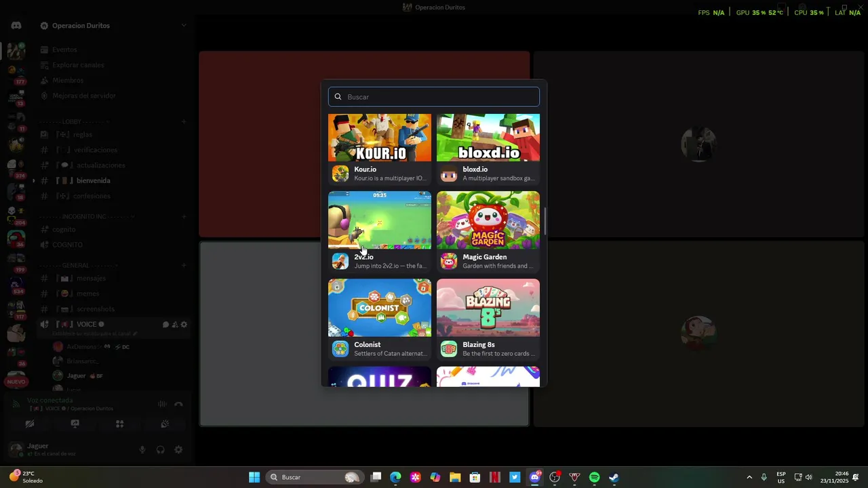Add channel to GENERAL category
Viewport: 868px width, 488px height.
click(x=184, y=265)
